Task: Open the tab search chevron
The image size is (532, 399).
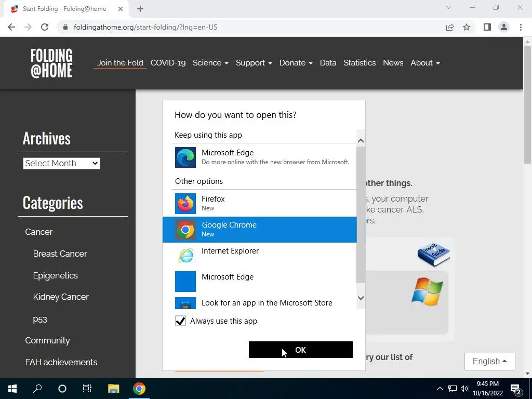Action: (x=448, y=7)
